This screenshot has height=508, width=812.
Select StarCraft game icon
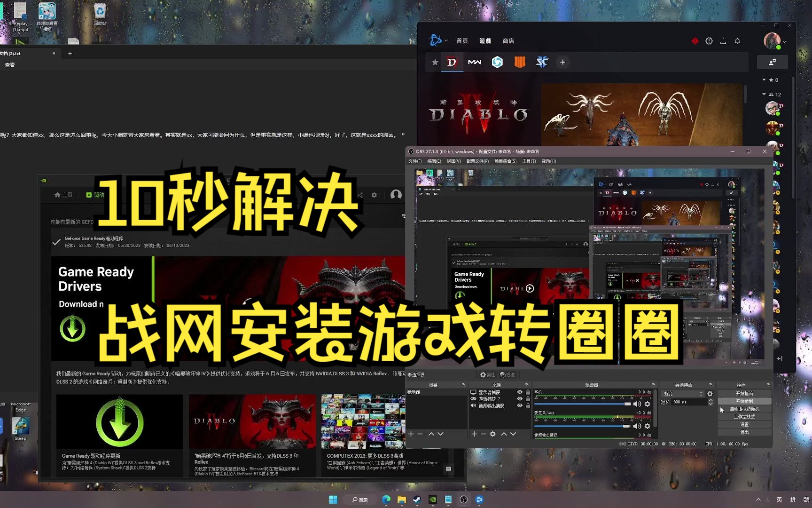tap(542, 62)
